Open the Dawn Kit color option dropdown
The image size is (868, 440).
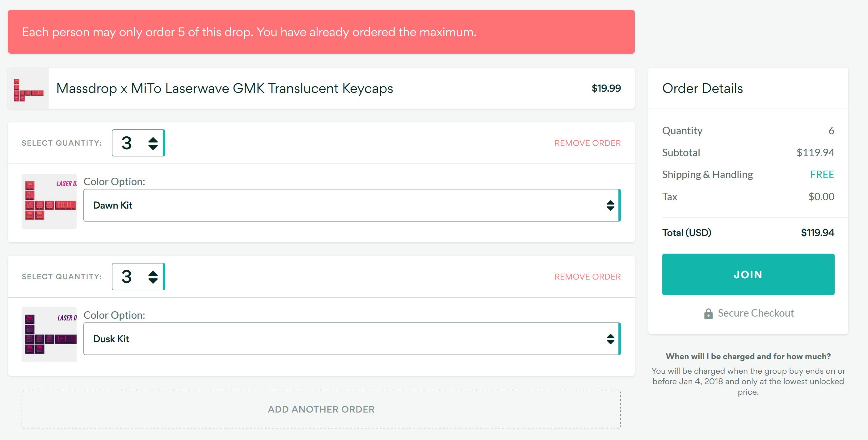tap(352, 205)
